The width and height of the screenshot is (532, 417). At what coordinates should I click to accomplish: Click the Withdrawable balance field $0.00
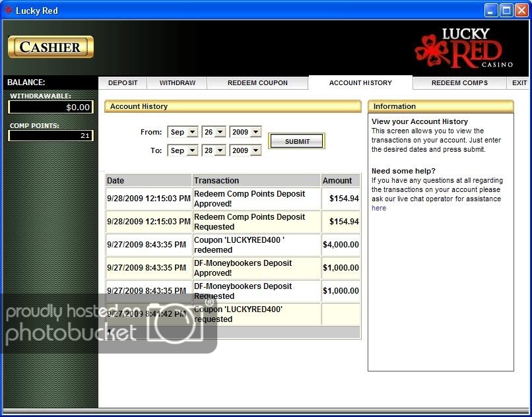51,107
